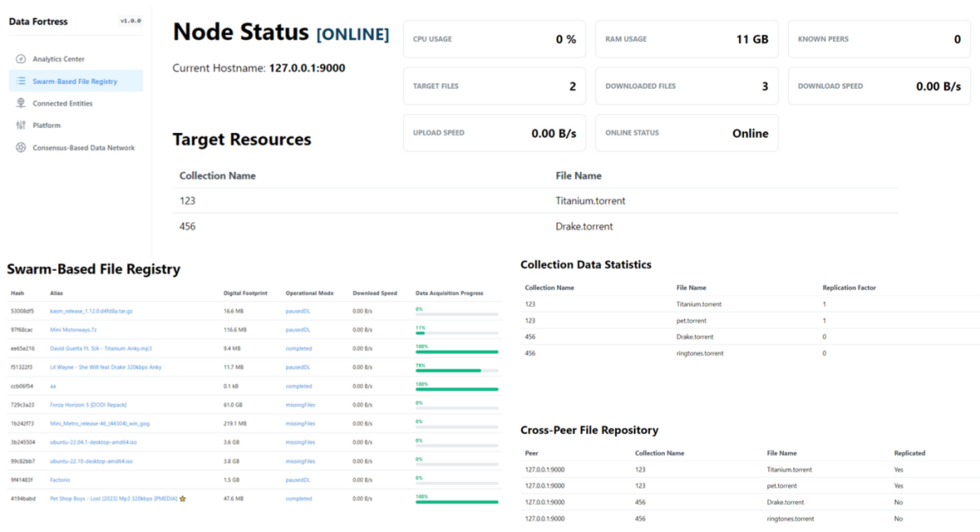980x532 pixels.
Task: Select the Connected Entities sidebar entry
Action: pos(62,104)
